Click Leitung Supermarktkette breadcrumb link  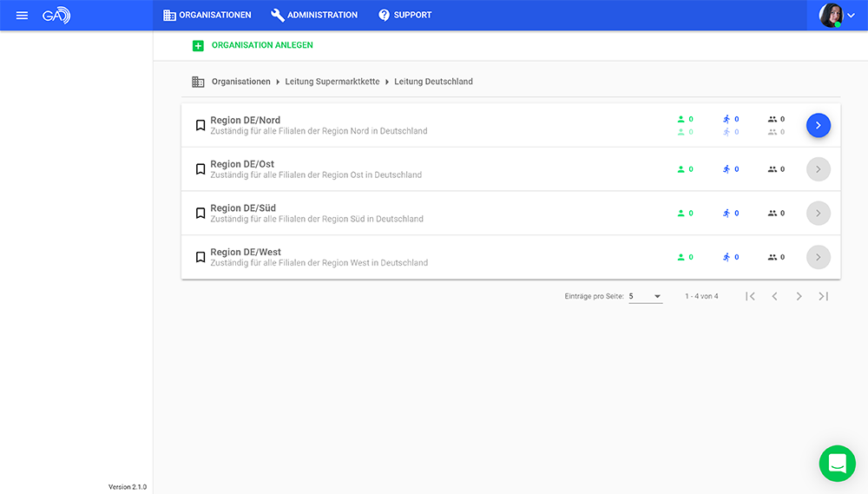tap(332, 82)
